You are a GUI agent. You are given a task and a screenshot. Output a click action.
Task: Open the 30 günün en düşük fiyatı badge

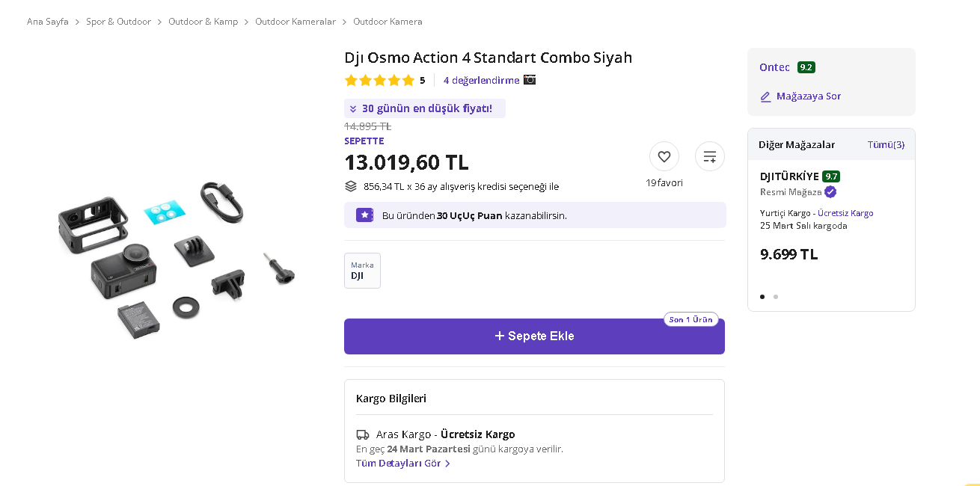[x=424, y=108]
